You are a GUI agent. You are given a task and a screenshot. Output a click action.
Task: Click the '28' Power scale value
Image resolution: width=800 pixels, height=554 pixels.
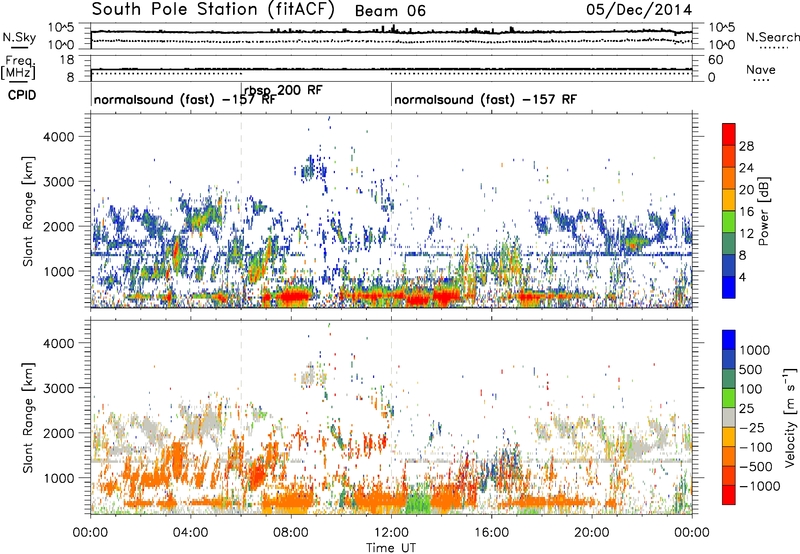pos(746,146)
